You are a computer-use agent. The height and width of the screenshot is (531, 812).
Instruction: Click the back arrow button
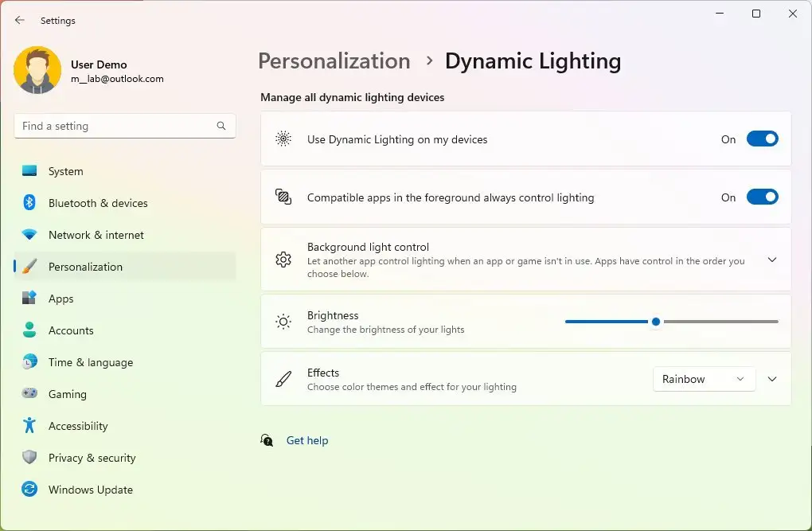(19, 20)
